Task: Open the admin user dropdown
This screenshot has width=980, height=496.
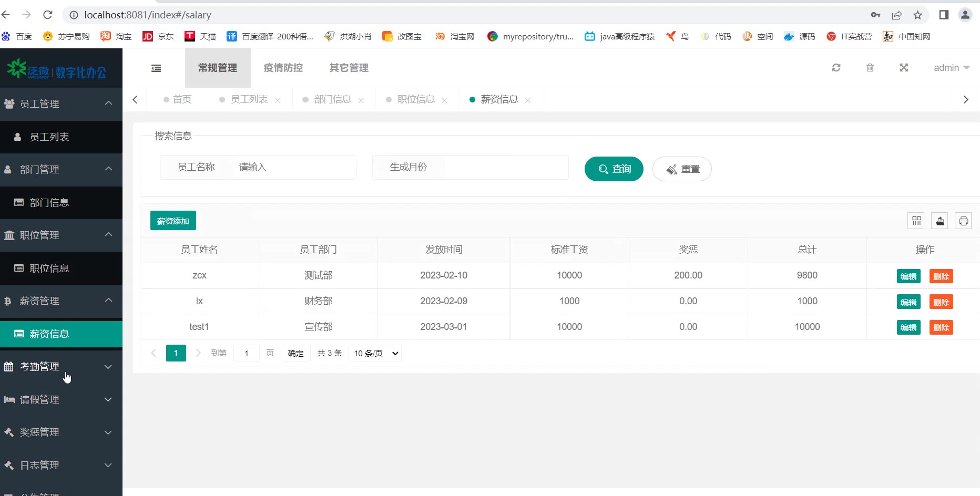Action: click(951, 68)
